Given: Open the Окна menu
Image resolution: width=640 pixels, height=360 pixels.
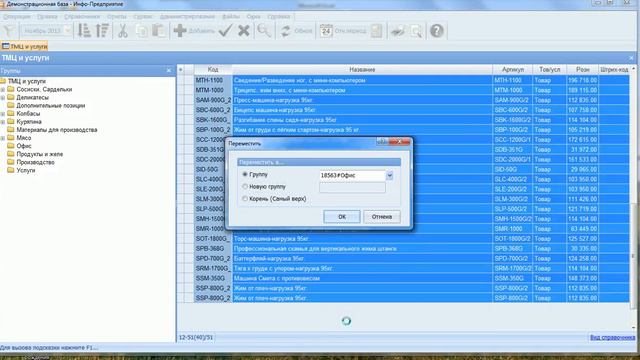Looking at the screenshot, I should (x=253, y=16).
